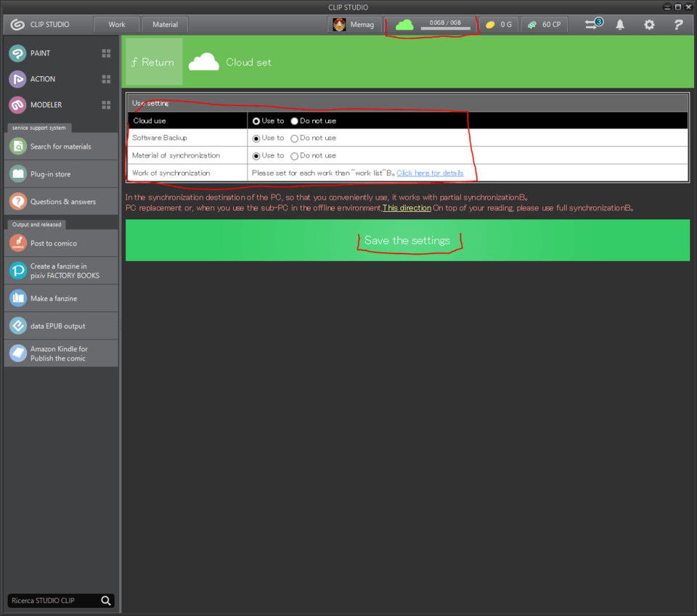
Task: Launch the ACTION app icon
Action: (x=17, y=79)
